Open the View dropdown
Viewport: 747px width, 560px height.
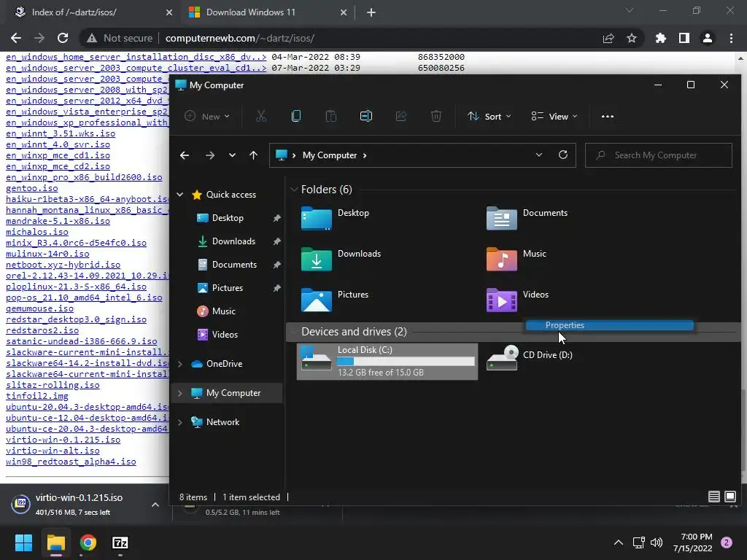click(x=554, y=116)
